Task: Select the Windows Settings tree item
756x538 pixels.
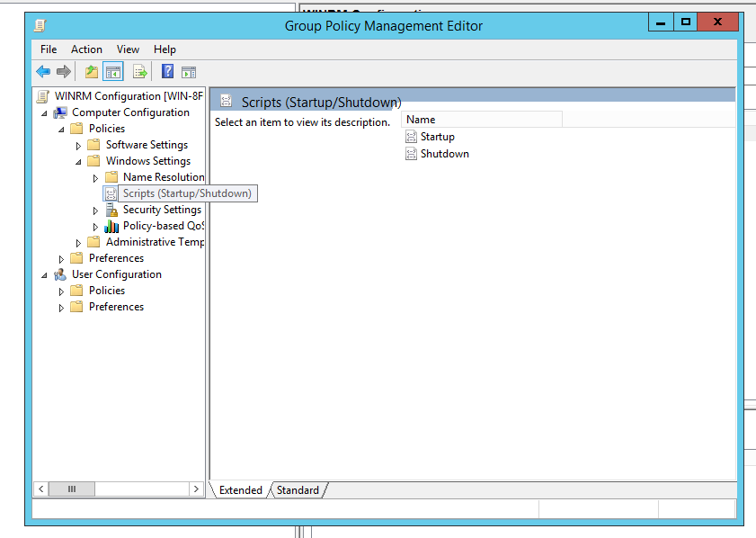Action: (x=148, y=161)
